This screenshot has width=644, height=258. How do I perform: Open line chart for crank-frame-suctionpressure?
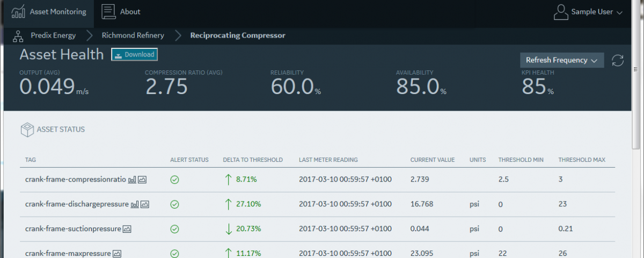[127, 229]
